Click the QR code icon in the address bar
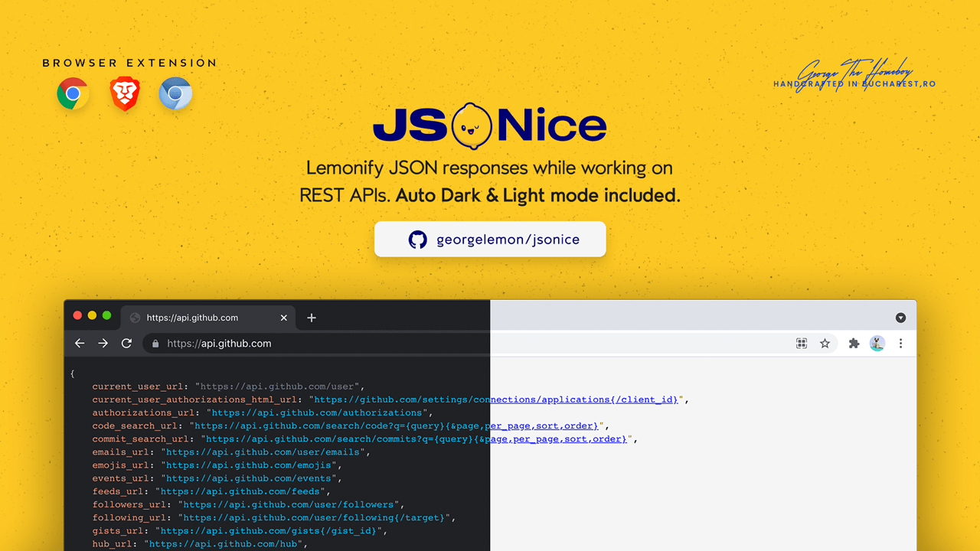The height and width of the screenshot is (551, 980). 801,344
